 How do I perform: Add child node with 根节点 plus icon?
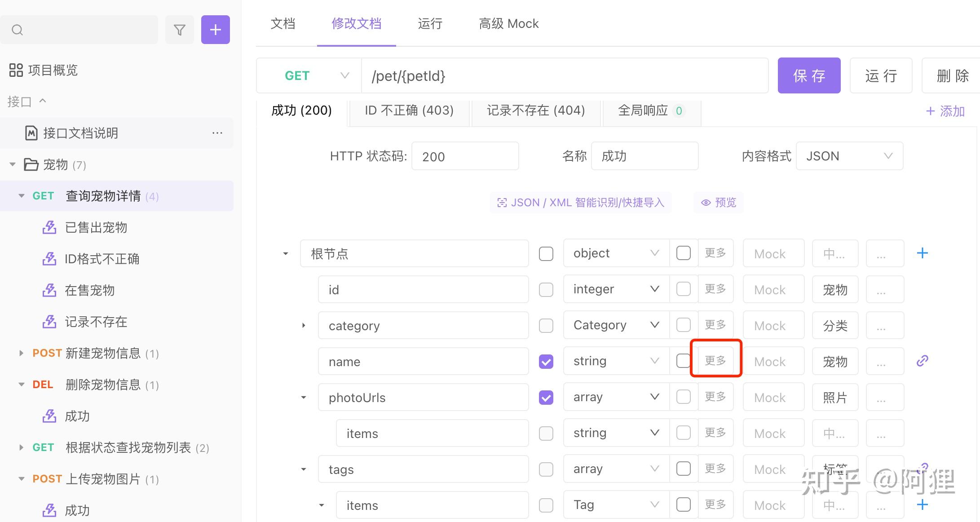click(922, 253)
